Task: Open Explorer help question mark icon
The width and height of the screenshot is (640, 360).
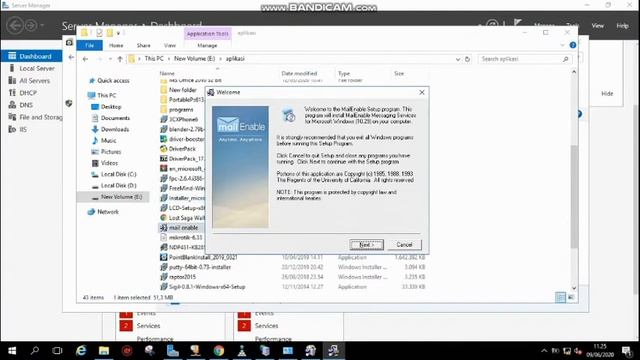Action: click(x=573, y=45)
